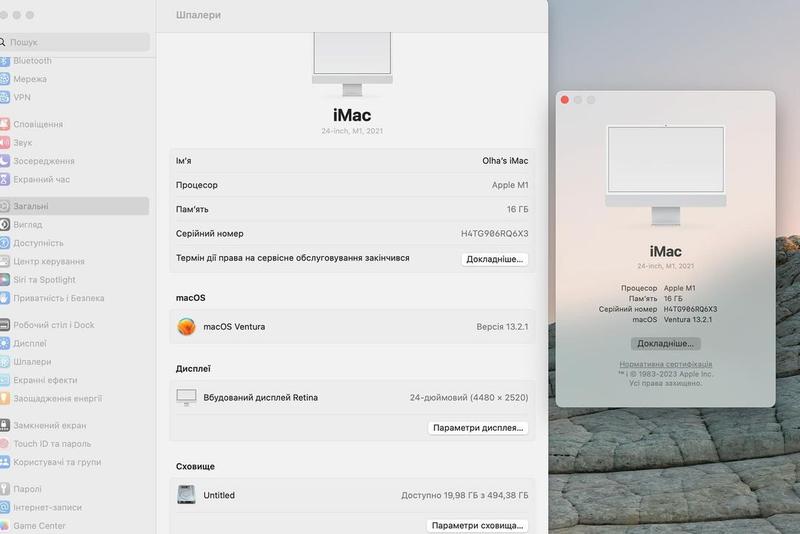Click the macOS Ventura icon
800x534 pixels.
coord(186,326)
